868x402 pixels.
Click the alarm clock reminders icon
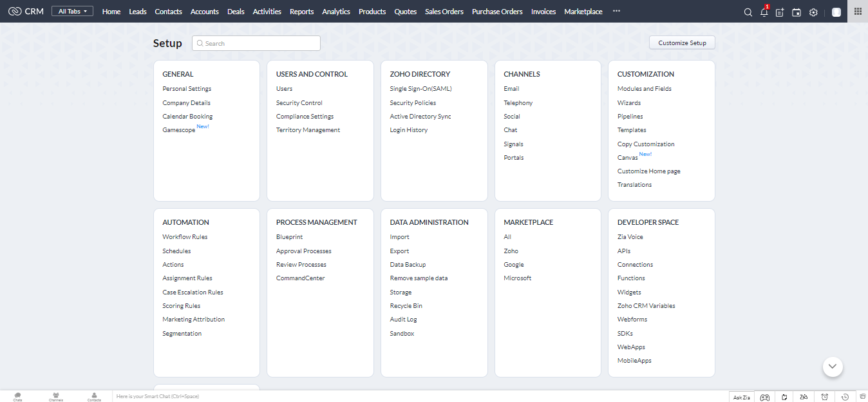(825, 397)
